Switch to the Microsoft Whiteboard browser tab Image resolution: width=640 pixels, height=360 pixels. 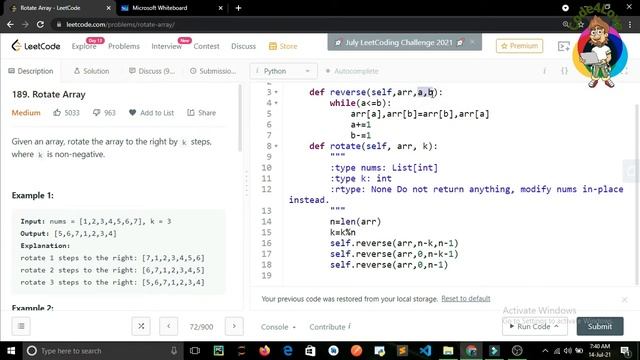tap(171, 8)
